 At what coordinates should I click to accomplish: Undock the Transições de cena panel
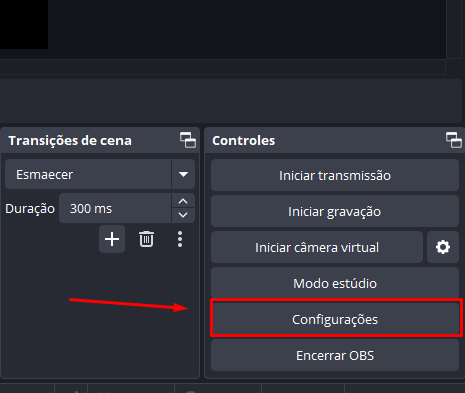(x=188, y=140)
